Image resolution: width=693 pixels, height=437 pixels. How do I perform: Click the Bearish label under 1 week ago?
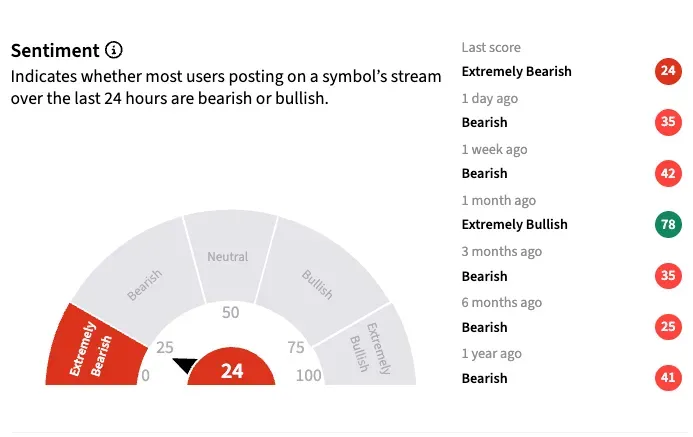pyautogui.click(x=485, y=173)
